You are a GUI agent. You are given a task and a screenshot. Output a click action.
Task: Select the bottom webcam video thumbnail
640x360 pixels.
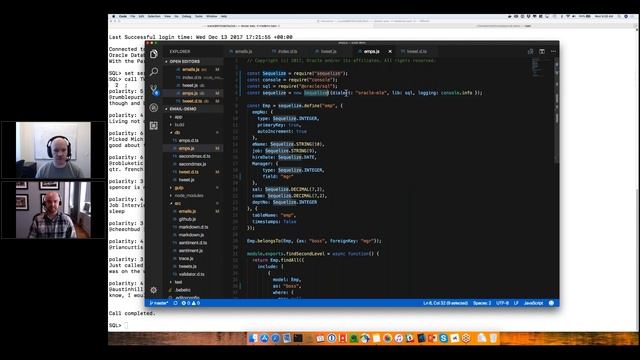pyautogui.click(x=53, y=210)
